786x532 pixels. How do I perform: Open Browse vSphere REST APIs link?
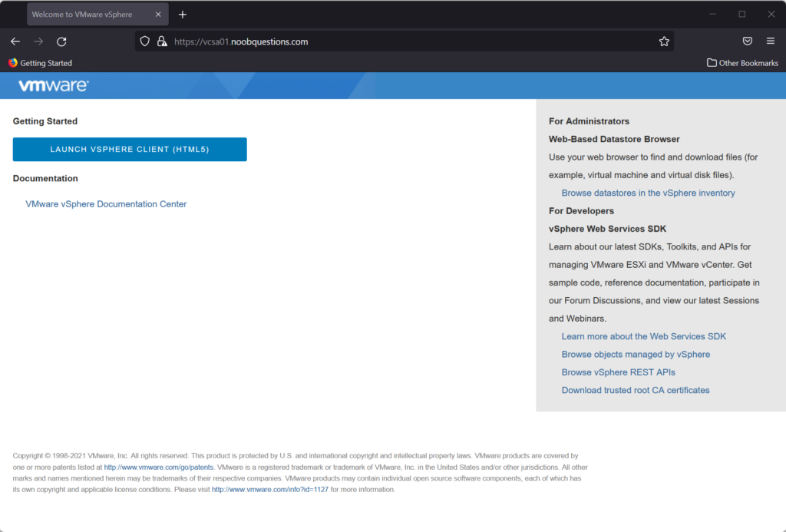click(x=618, y=372)
